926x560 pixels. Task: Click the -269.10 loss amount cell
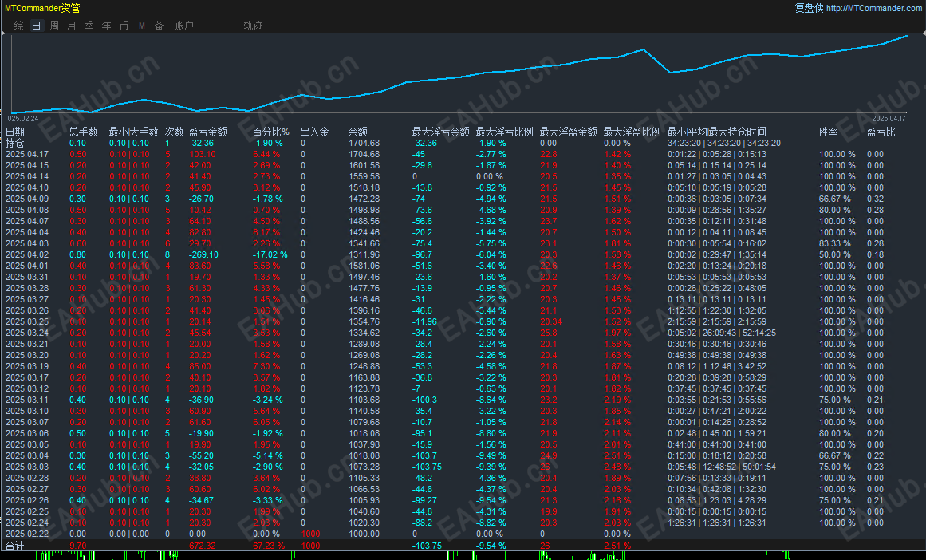pos(203,254)
